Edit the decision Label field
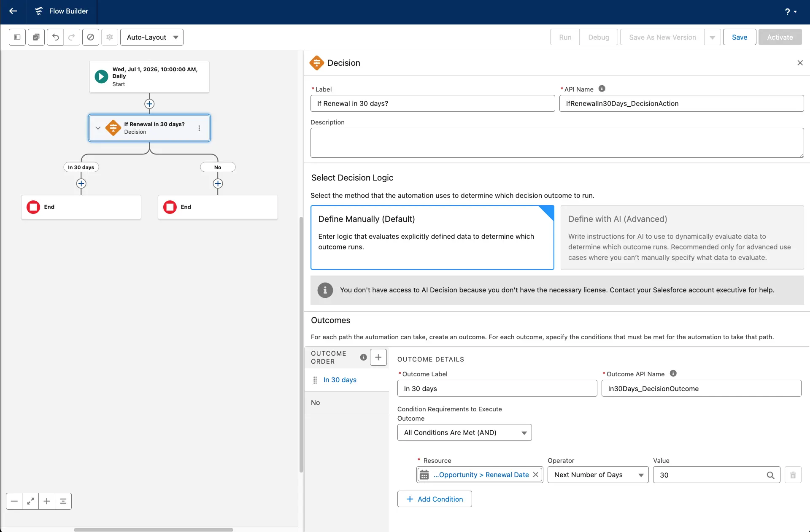 pos(432,103)
